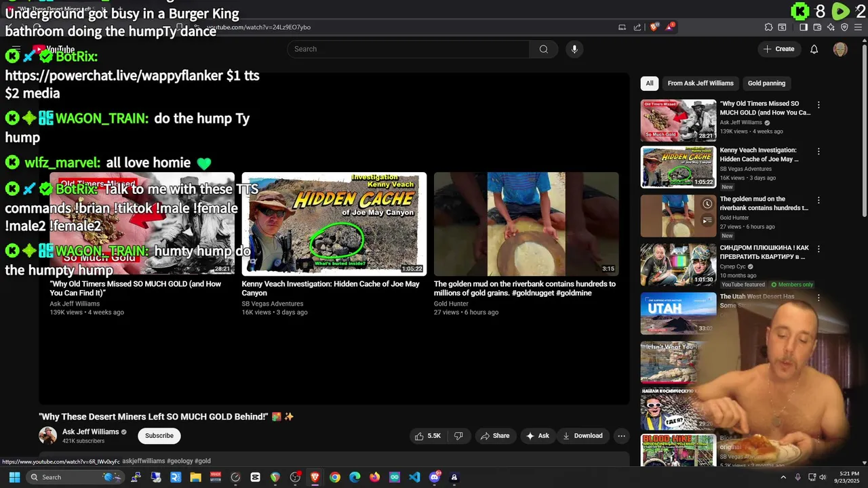Click the Windows taskbar Search box
868x488 pixels.
click(x=75, y=477)
